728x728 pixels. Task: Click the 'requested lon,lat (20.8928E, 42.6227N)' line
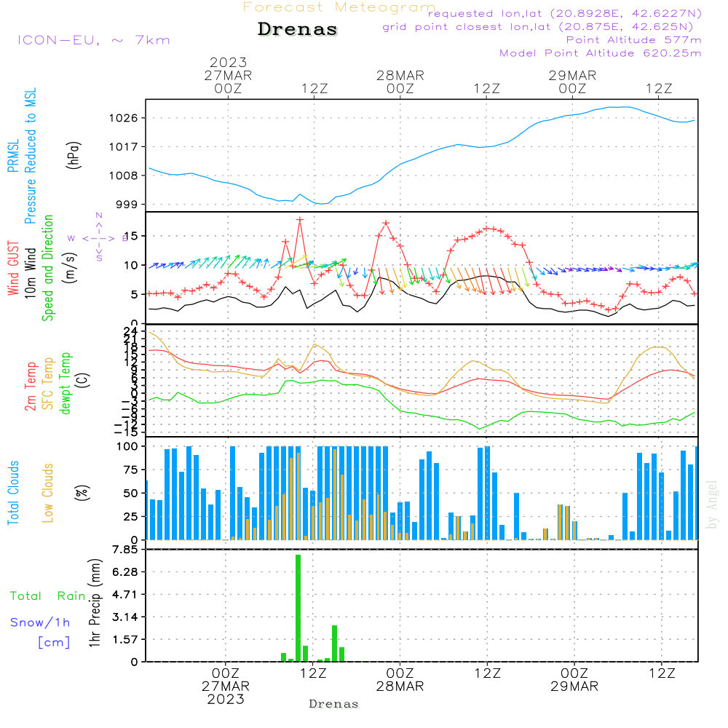tap(565, 13)
